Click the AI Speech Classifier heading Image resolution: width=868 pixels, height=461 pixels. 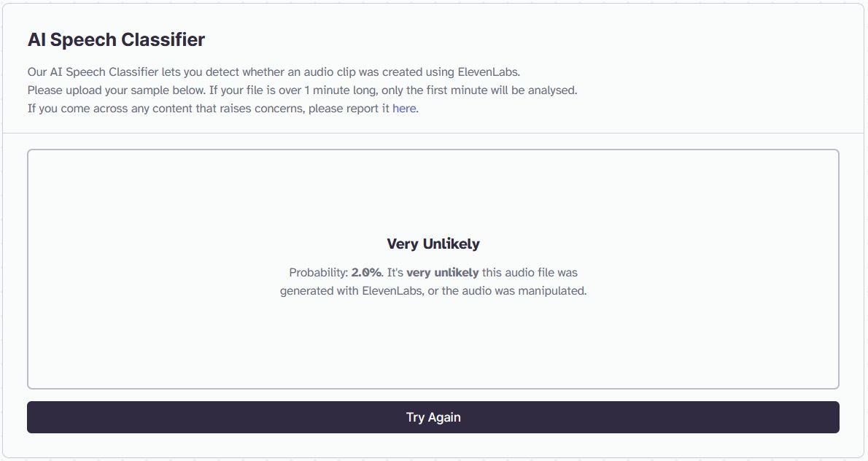click(x=116, y=39)
